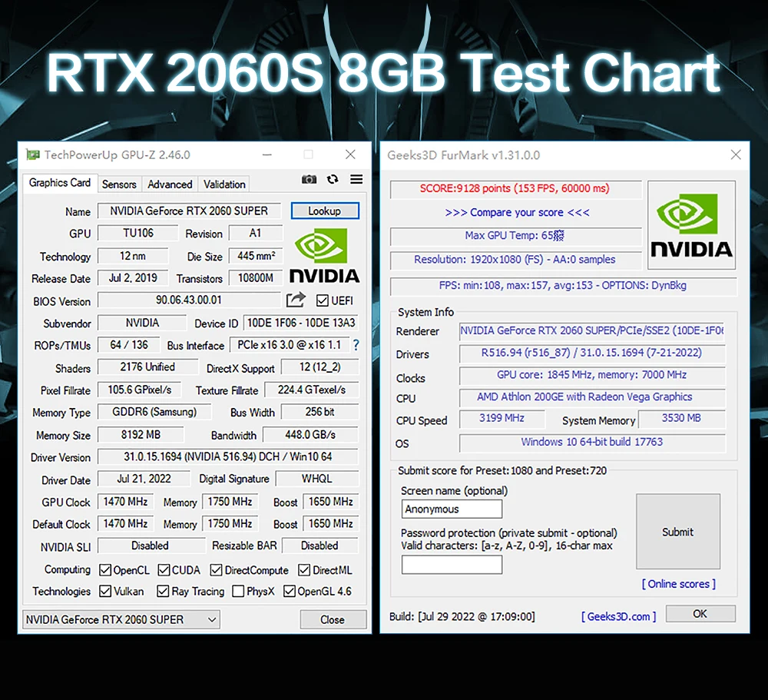This screenshot has height=700, width=768.
Task: Click the GPU core 1845 MHz value
Action: (x=592, y=375)
